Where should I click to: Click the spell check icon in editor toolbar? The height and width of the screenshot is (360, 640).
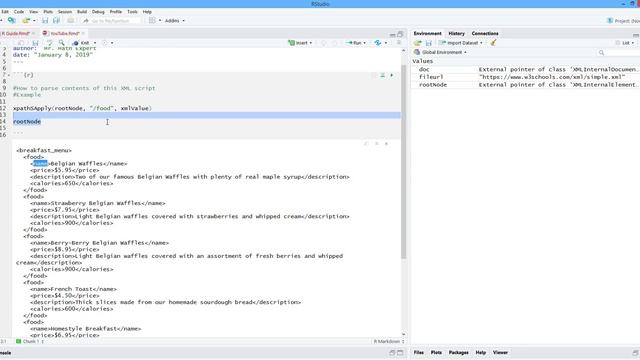coord(49,43)
